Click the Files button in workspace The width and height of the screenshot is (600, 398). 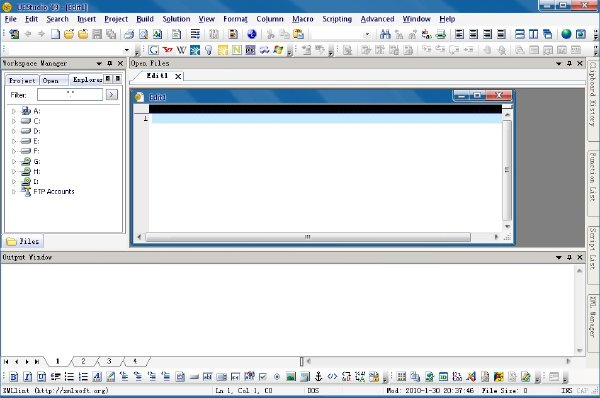(x=23, y=241)
